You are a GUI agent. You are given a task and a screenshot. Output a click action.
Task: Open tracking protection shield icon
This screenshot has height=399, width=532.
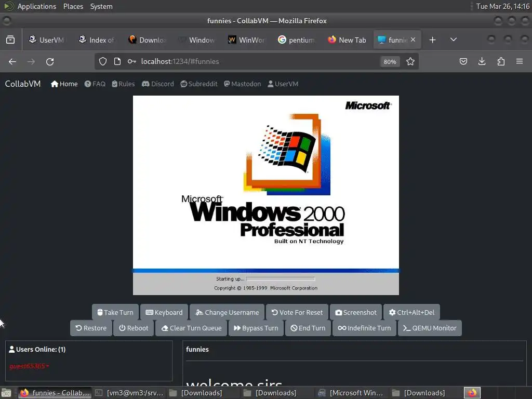[103, 61]
